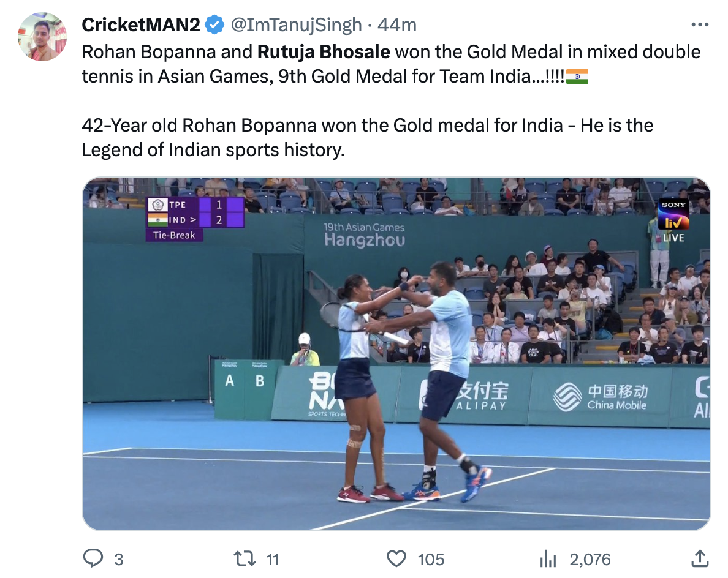Screen dimensions: 728x578
Task: View analytics bar chart icon
Action: pos(548,559)
